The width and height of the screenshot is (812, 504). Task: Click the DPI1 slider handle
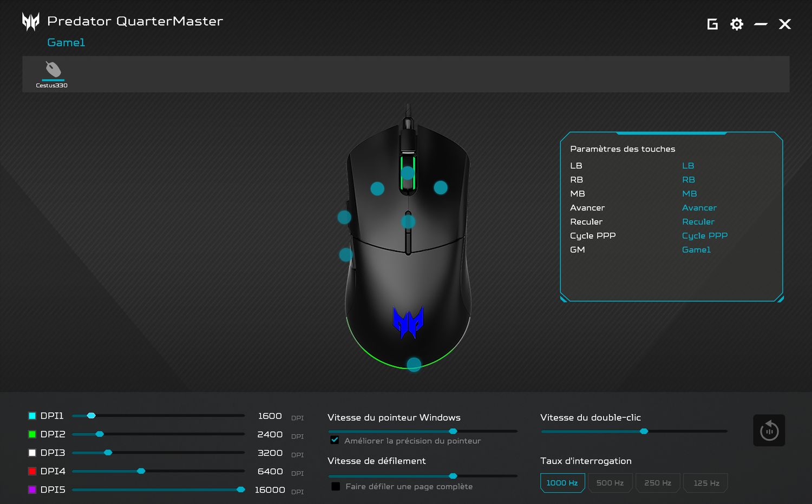coord(91,416)
